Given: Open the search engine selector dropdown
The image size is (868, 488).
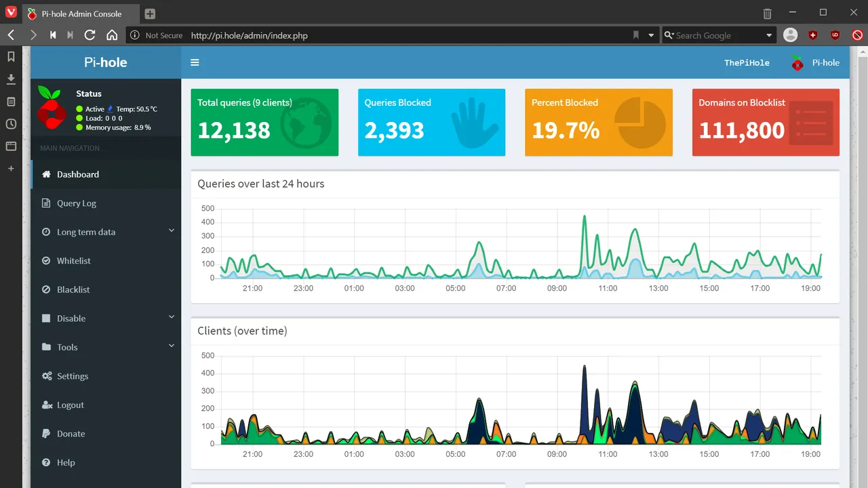Looking at the screenshot, I should click(x=769, y=35).
